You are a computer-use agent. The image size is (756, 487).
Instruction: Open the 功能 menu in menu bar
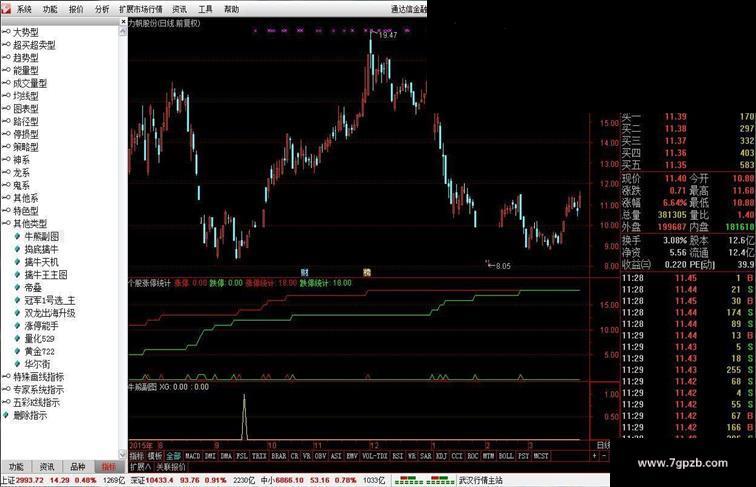pos(50,9)
